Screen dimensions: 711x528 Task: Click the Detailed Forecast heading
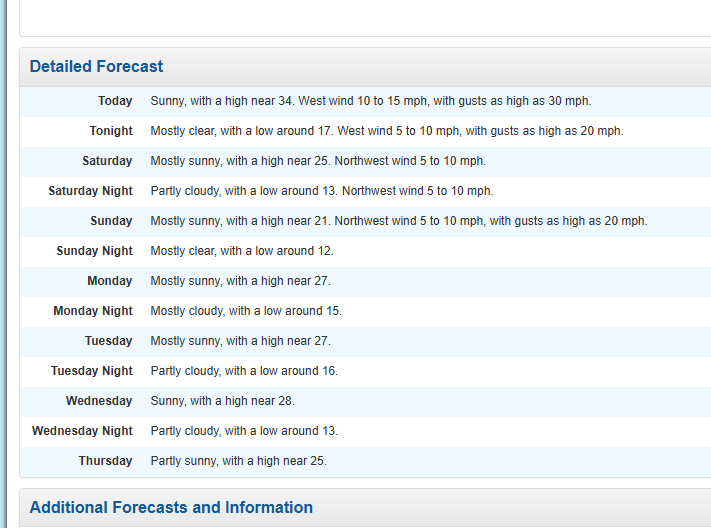coord(96,66)
